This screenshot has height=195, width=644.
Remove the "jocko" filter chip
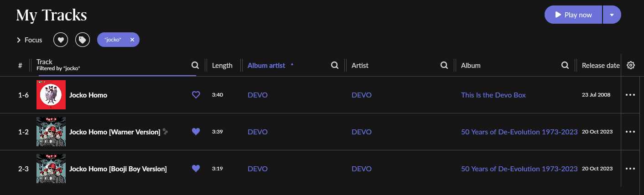(x=132, y=40)
